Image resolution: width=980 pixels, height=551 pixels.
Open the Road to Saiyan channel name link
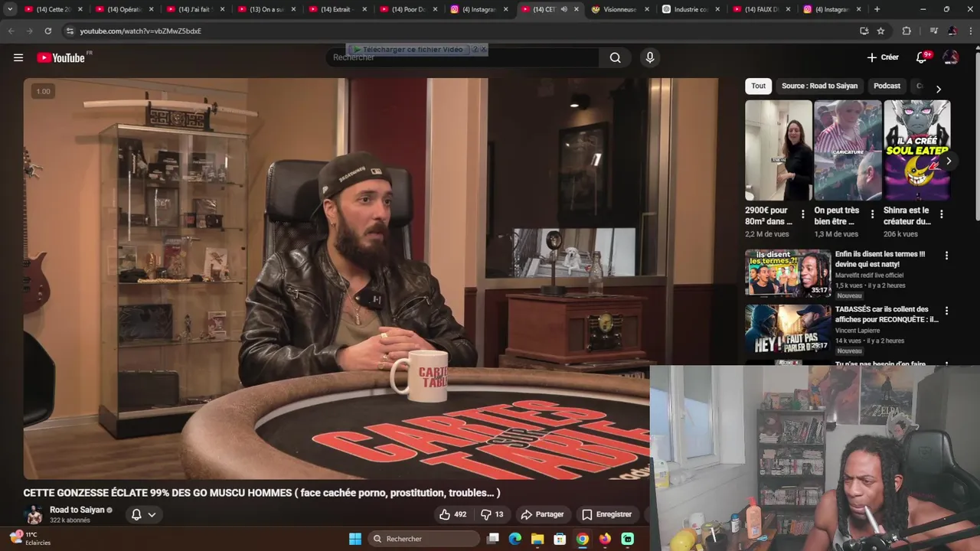pos(77,510)
